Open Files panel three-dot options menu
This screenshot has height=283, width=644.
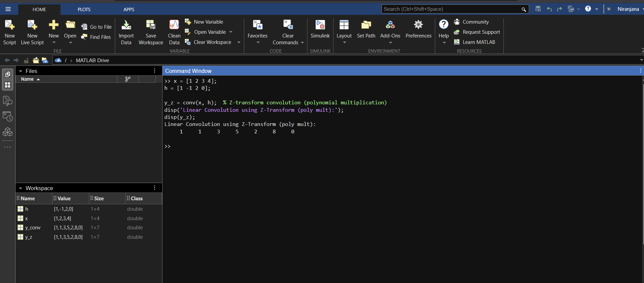tap(155, 71)
